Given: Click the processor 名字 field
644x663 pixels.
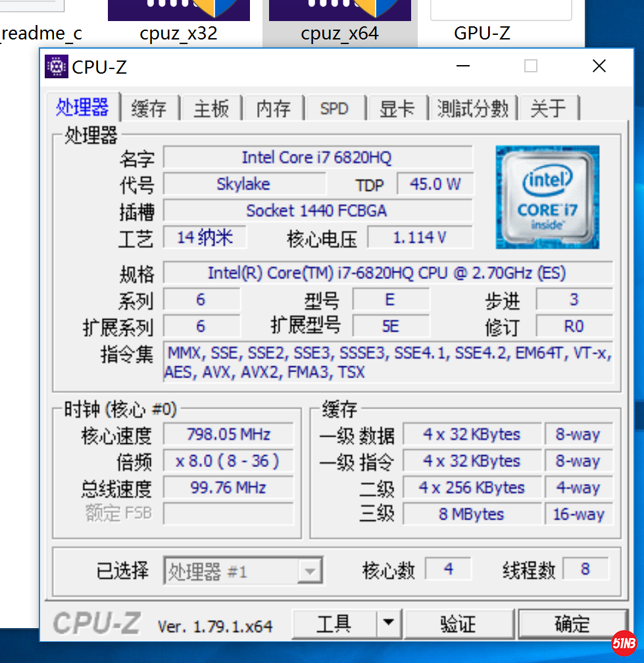Looking at the screenshot, I should (x=317, y=158).
